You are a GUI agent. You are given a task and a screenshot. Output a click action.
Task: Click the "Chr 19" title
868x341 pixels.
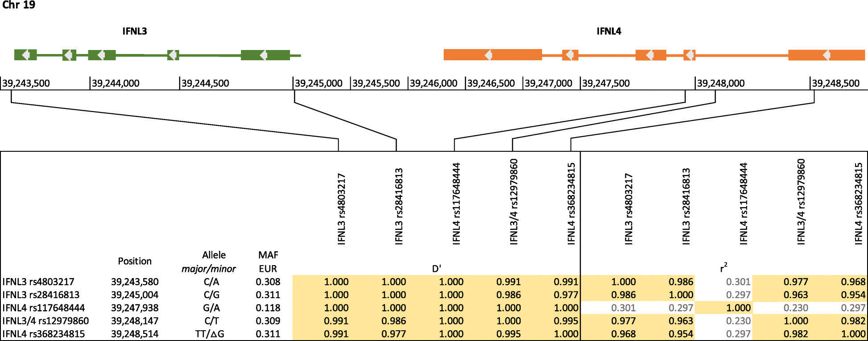pyautogui.click(x=19, y=5)
